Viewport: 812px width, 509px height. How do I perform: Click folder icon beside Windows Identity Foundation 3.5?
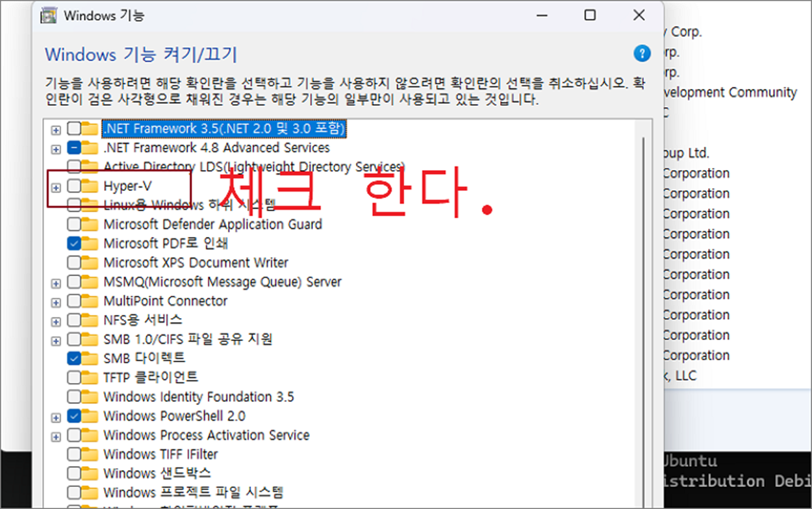pyautogui.click(x=90, y=397)
